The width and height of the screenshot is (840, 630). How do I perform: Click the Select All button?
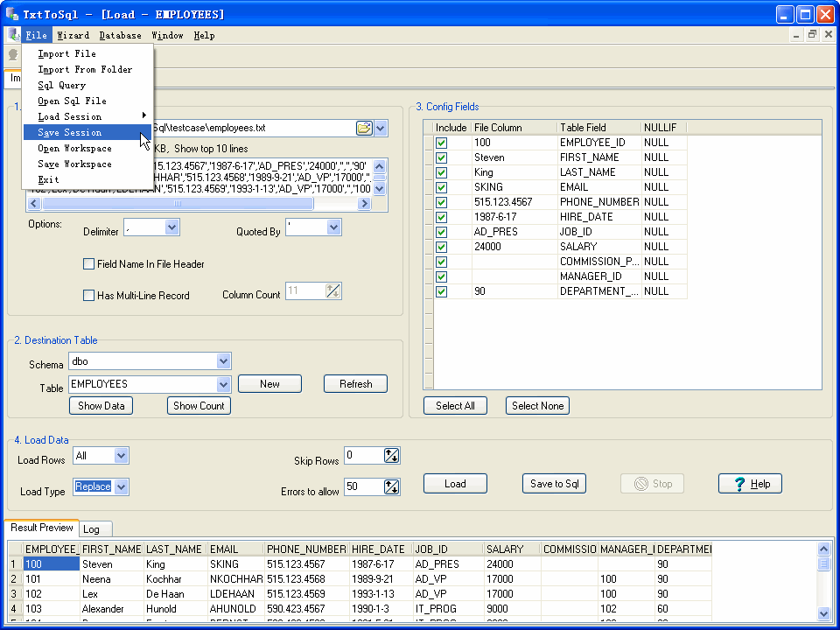pyautogui.click(x=455, y=406)
